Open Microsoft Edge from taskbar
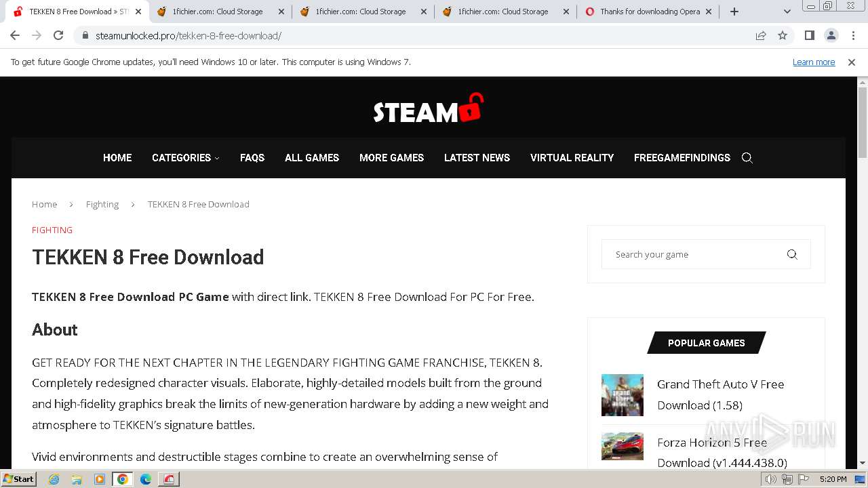868x488 pixels. pos(146,479)
